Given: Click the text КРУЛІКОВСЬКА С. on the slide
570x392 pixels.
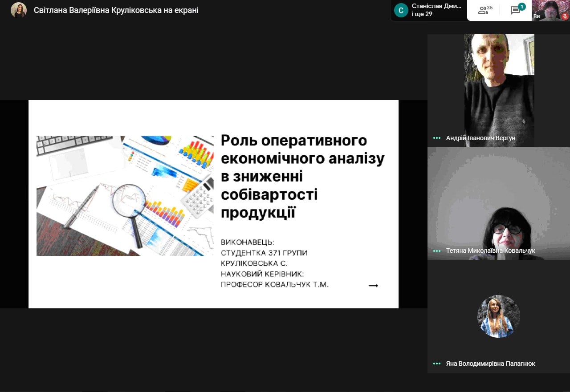Looking at the screenshot, I should [x=254, y=263].
